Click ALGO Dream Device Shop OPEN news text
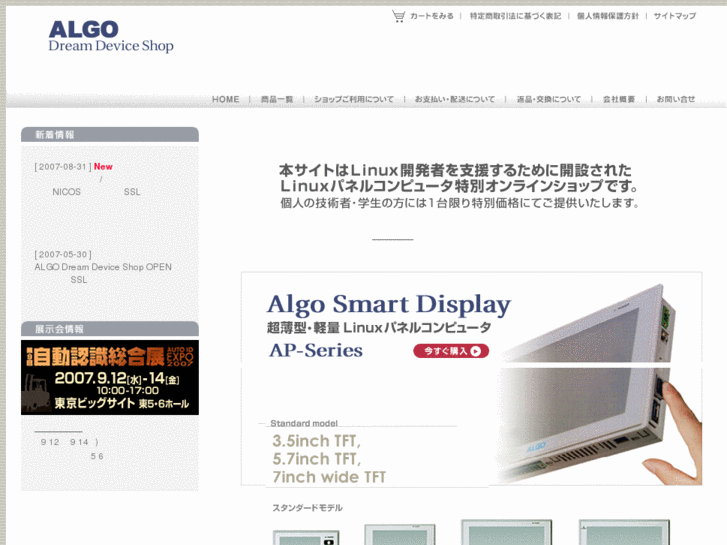 coord(103,267)
